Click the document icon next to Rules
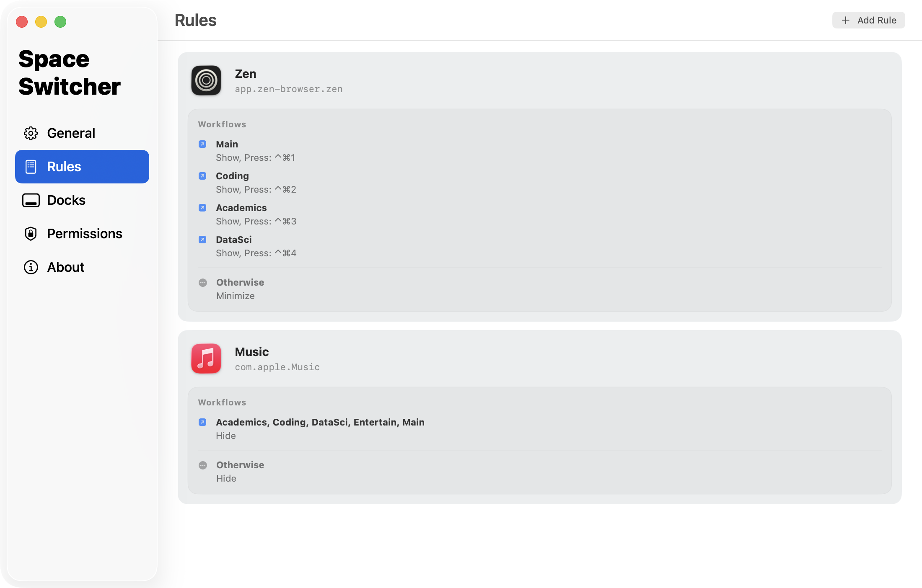Viewport: 922px width, 588px height. (31, 167)
